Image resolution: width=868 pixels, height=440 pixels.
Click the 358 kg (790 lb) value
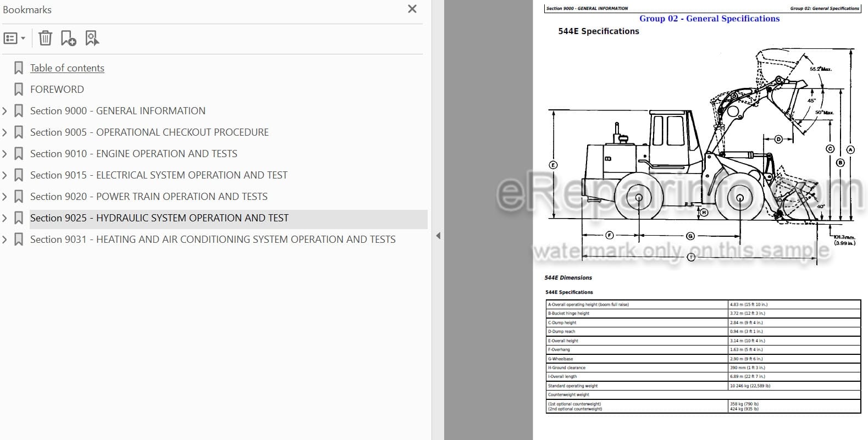point(744,404)
